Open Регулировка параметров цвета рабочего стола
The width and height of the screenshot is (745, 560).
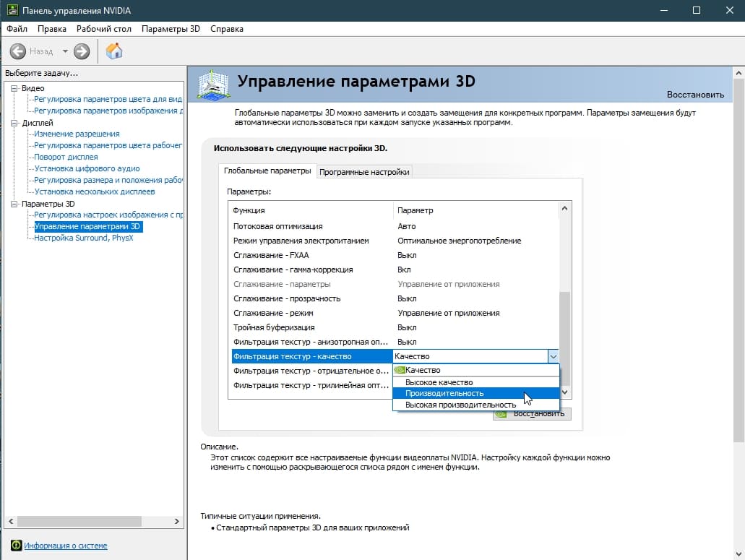pos(108,145)
